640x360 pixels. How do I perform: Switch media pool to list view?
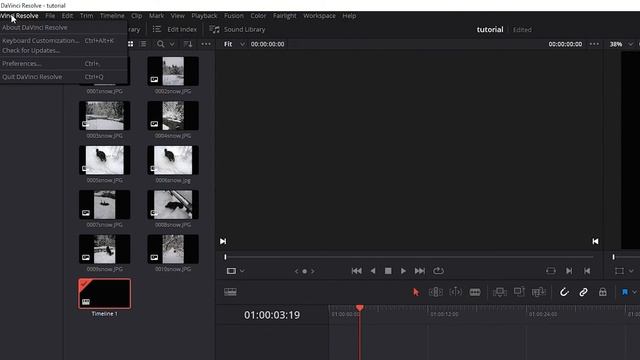point(143,44)
